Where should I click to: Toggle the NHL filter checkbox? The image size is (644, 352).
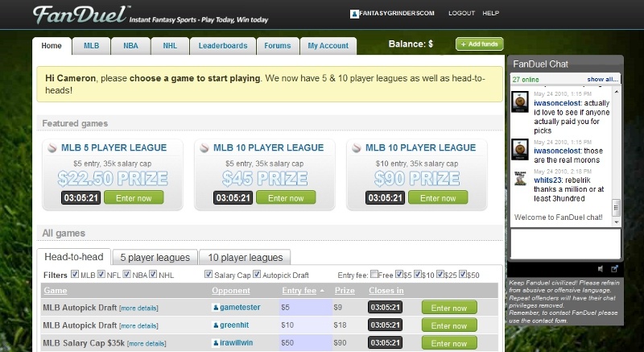153,274
